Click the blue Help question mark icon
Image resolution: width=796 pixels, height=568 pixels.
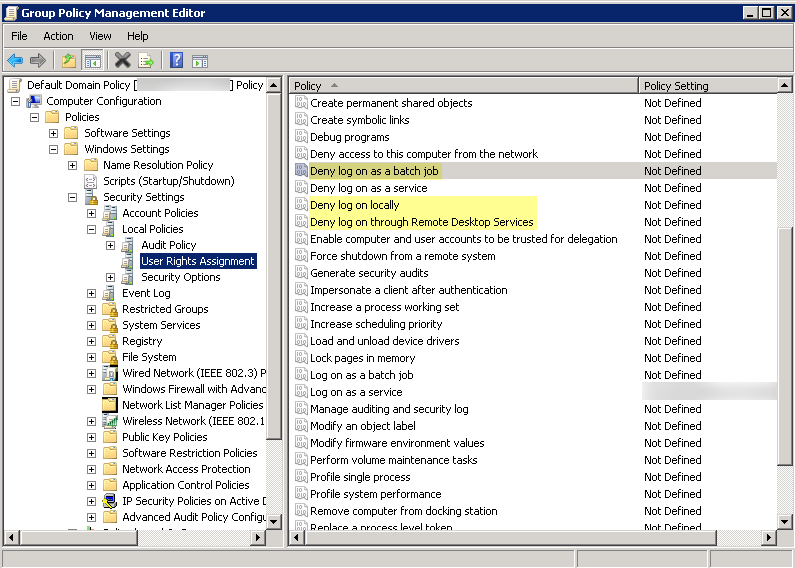click(176, 61)
